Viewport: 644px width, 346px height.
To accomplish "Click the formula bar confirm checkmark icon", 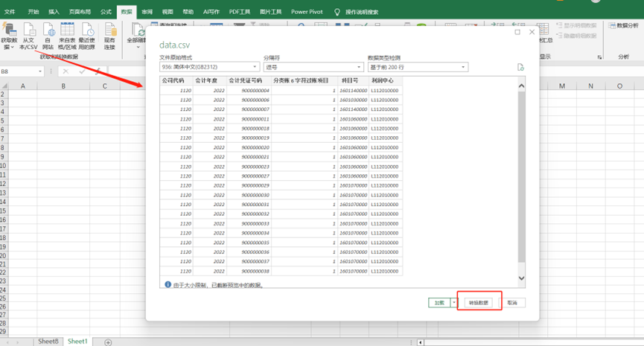I will (x=82, y=71).
